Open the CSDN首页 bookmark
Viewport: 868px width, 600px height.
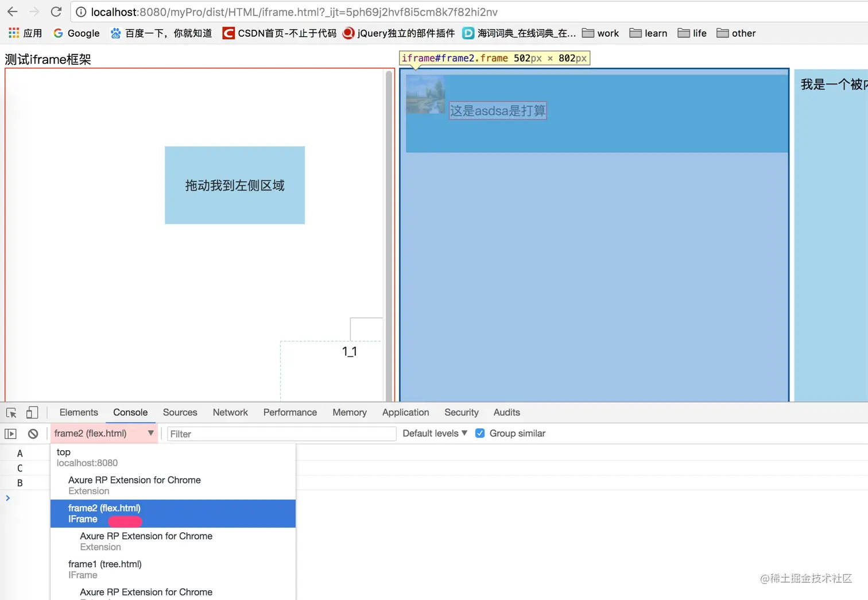[x=280, y=33]
